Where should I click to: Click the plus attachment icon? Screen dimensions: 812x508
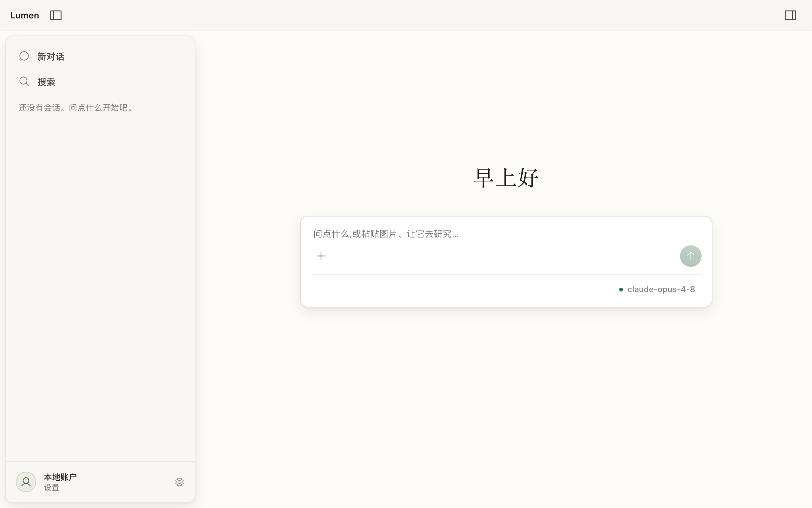pyautogui.click(x=321, y=256)
